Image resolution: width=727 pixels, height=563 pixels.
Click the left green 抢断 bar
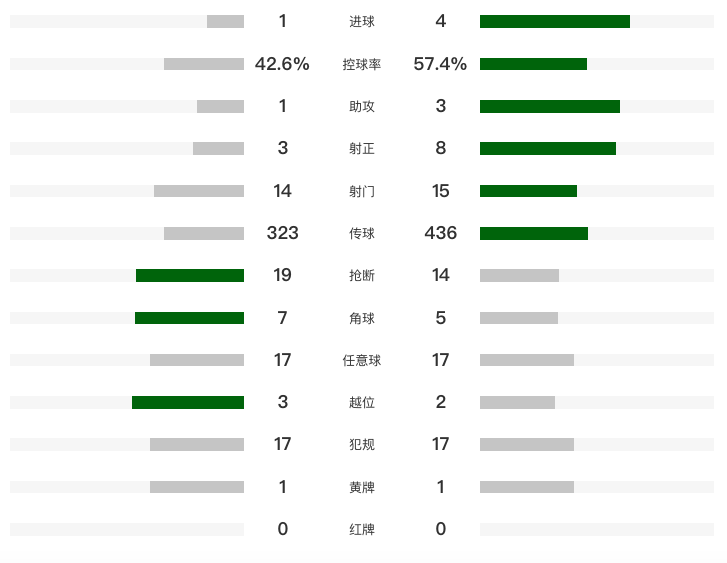(x=190, y=275)
